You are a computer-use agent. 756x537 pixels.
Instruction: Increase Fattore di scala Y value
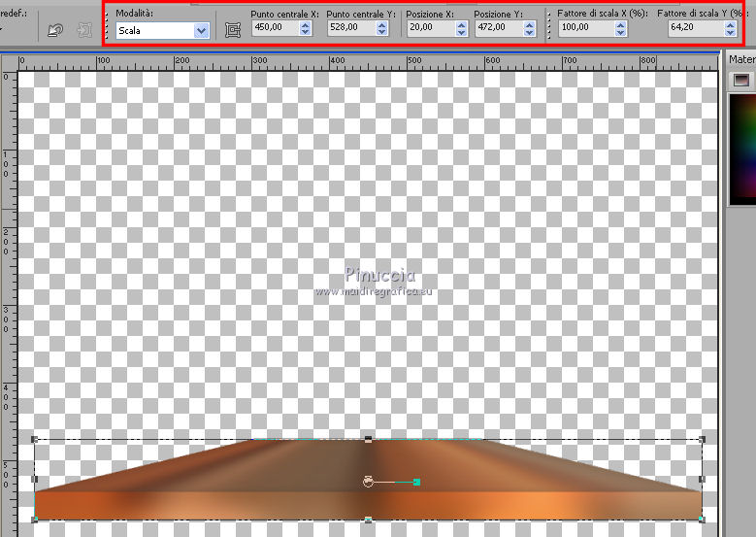(x=730, y=24)
